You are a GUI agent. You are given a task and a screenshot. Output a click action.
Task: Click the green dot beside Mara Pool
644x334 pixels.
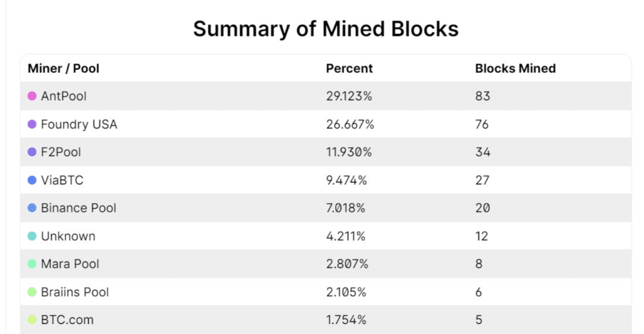[32, 264]
